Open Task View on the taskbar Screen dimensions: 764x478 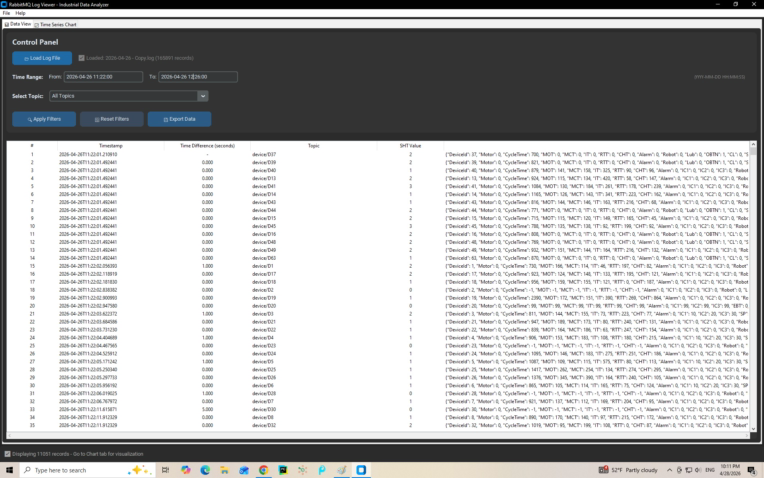point(166,470)
